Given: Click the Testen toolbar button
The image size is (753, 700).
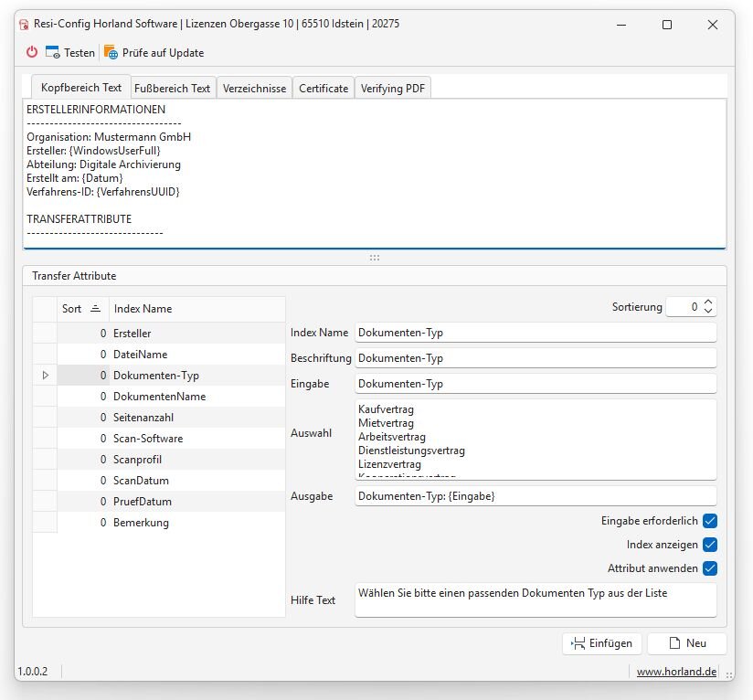Looking at the screenshot, I should 70,53.
